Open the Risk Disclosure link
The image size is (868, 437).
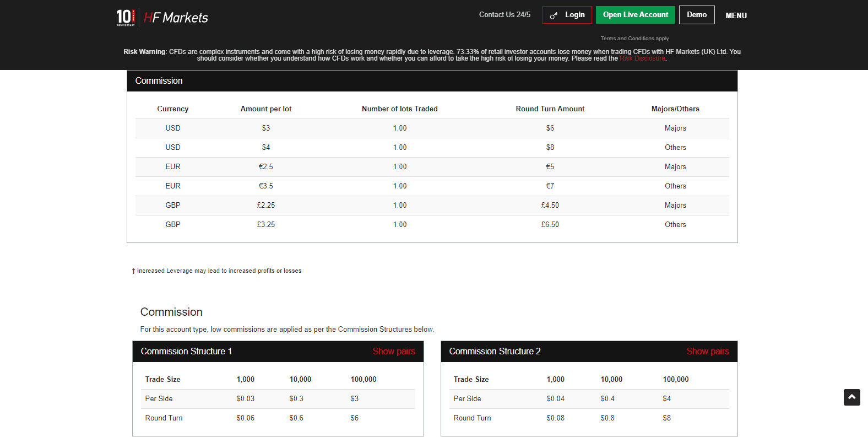[x=643, y=58]
